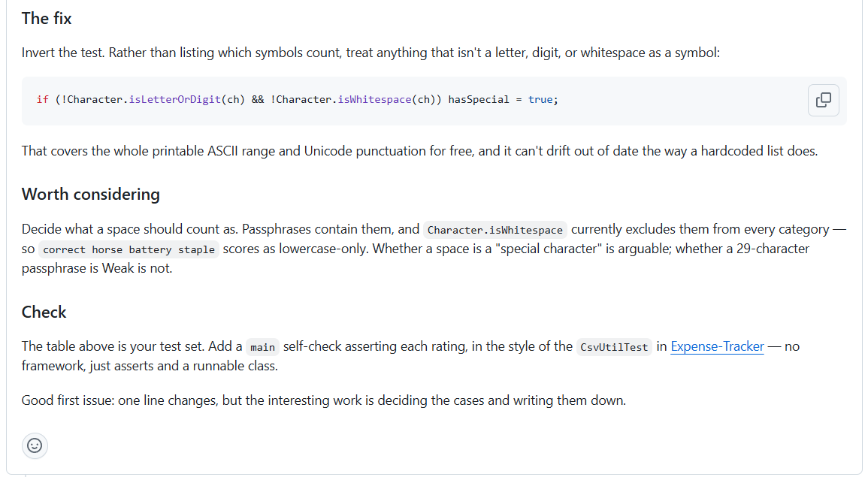Click the inline "main" code chip
The image size is (868, 477).
[x=262, y=347]
